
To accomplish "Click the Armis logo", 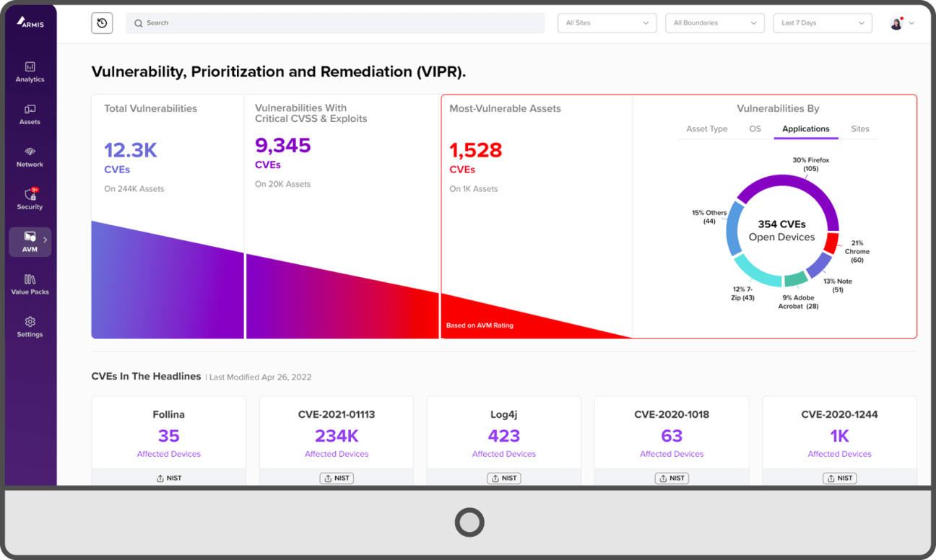I will pos(30,22).
